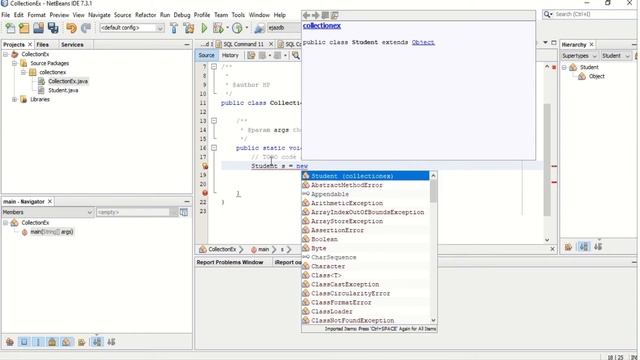640x360 pixels.
Task: Click the Undo toolbar icon
Action: coord(71,28)
